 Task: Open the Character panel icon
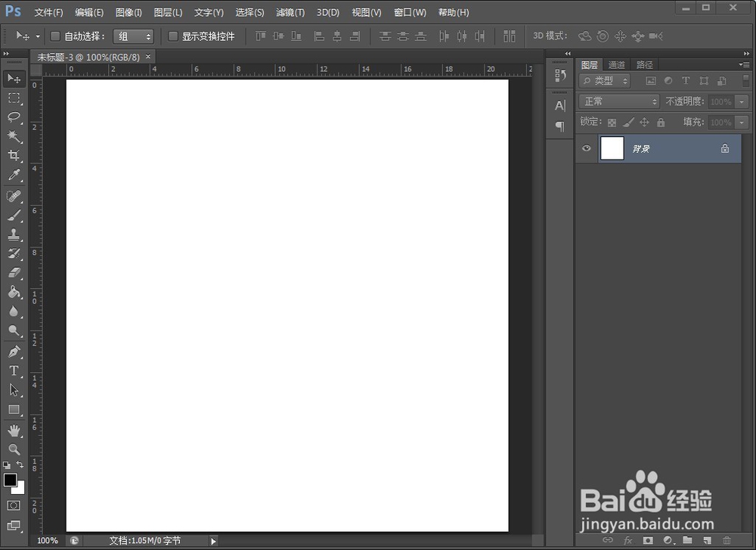[x=559, y=106]
